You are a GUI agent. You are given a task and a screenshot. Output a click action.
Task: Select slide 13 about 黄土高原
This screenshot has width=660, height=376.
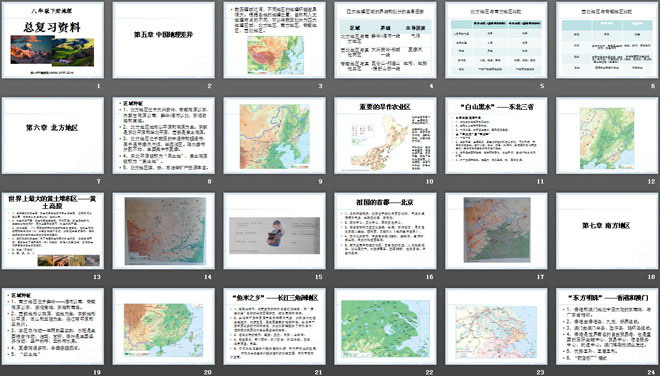click(x=53, y=231)
